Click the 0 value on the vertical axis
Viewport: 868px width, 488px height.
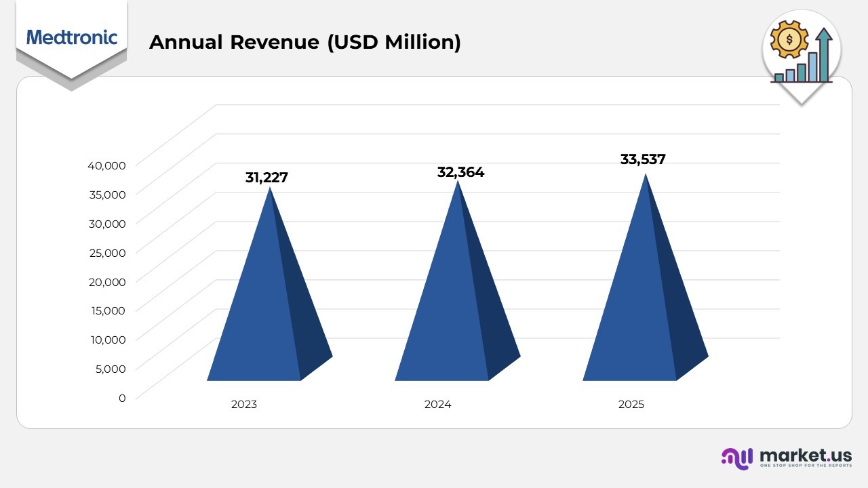coord(122,398)
